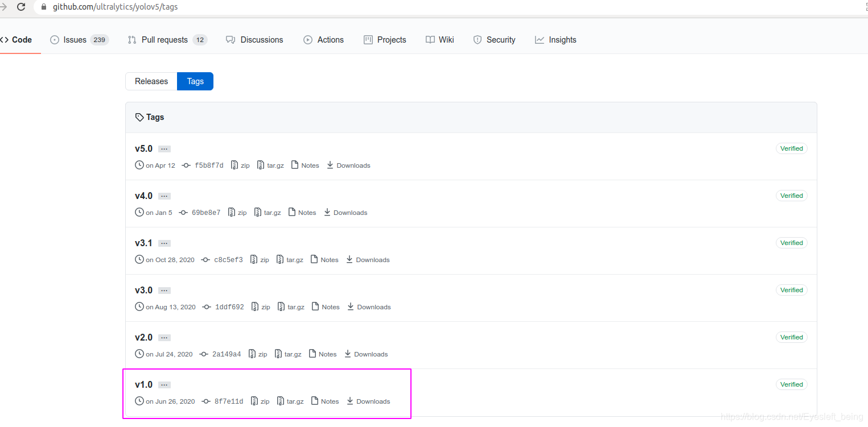Download v1.0 tar.gz archive
Image resolution: width=868 pixels, height=427 pixels.
point(290,401)
